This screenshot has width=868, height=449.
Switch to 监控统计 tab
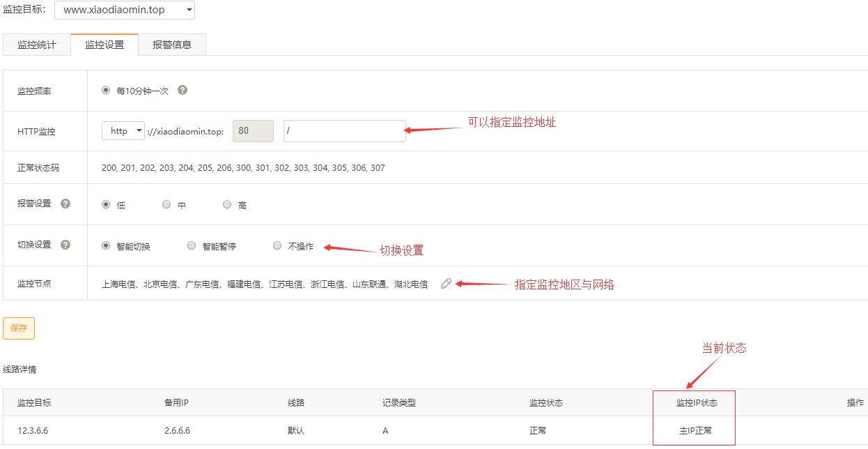click(x=37, y=45)
